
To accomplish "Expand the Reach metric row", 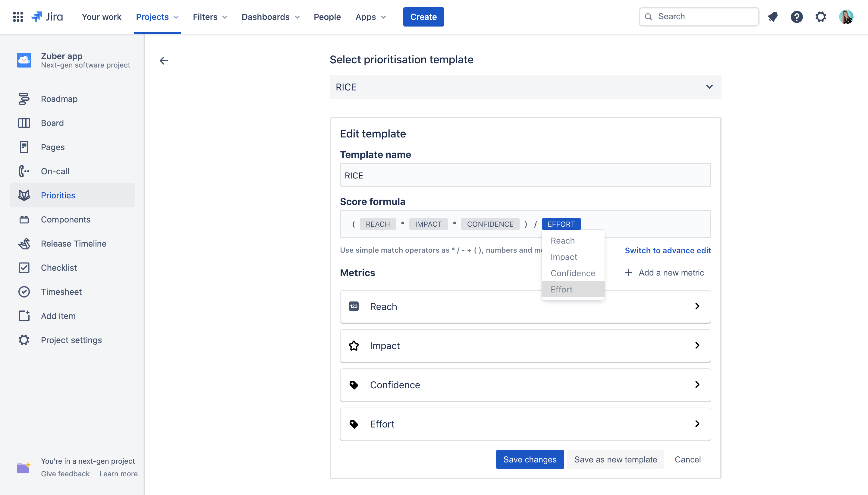I will click(525, 306).
